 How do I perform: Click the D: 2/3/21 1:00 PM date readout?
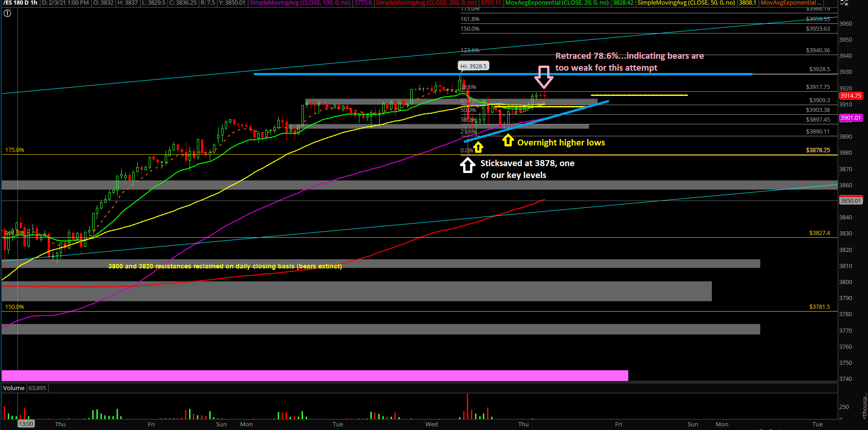click(65, 3)
